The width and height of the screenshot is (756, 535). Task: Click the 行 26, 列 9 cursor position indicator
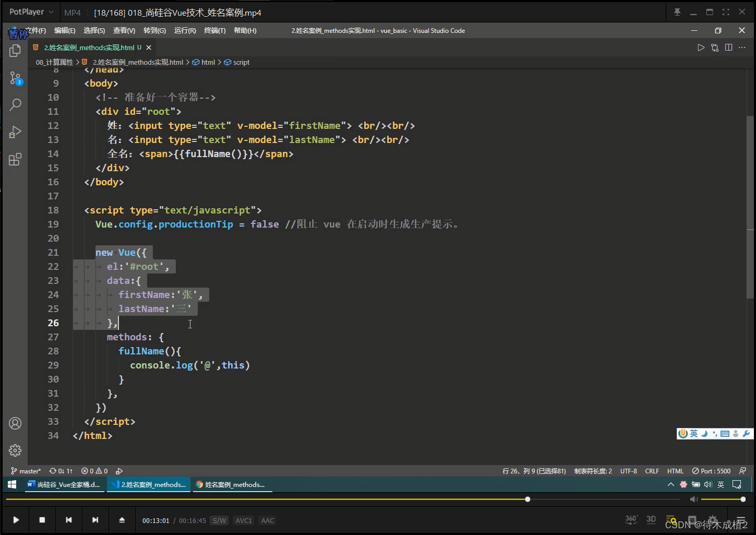click(x=534, y=471)
